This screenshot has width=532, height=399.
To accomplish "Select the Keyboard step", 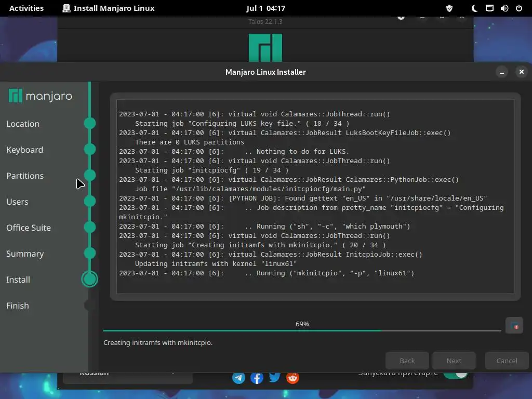I will click(25, 150).
